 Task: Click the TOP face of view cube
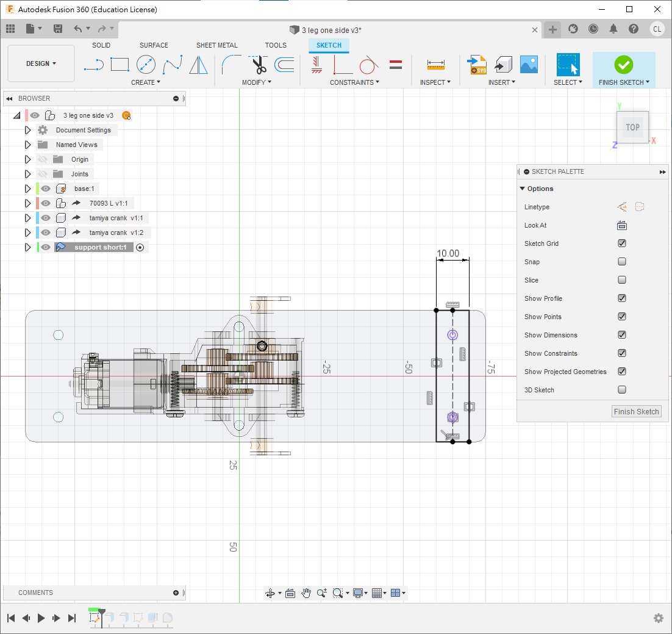coord(632,128)
